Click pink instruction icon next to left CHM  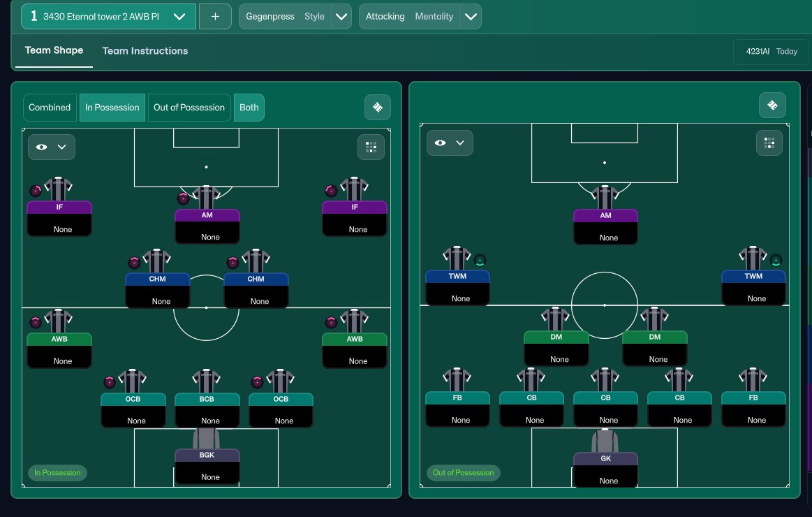click(134, 263)
